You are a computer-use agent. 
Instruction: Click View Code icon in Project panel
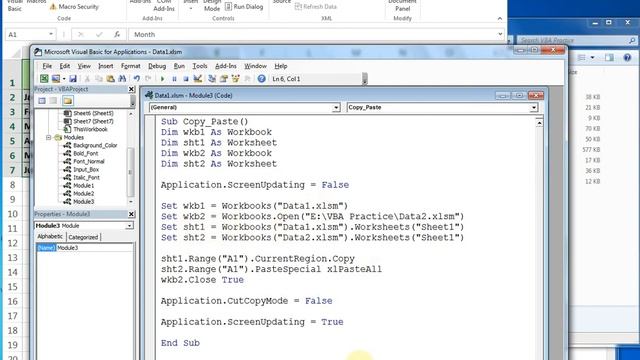(x=42, y=100)
